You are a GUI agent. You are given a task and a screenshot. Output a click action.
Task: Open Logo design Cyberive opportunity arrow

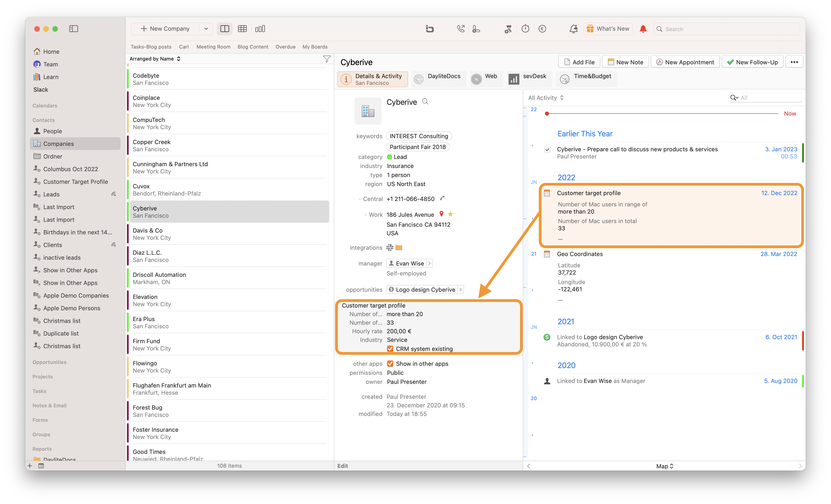tap(461, 290)
